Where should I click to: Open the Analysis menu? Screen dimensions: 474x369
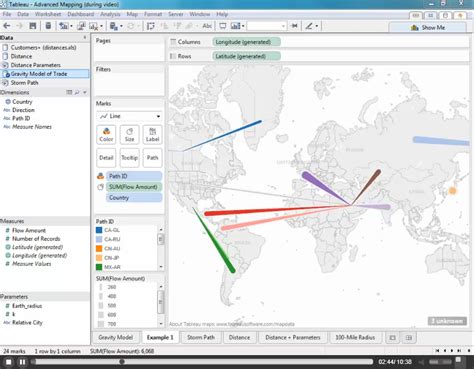[x=110, y=14]
